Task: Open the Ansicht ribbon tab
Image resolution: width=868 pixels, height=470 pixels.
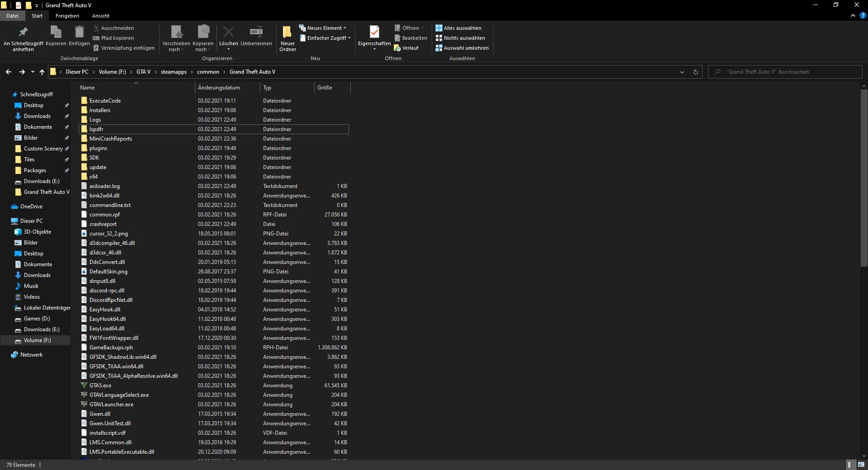Action: (100, 16)
